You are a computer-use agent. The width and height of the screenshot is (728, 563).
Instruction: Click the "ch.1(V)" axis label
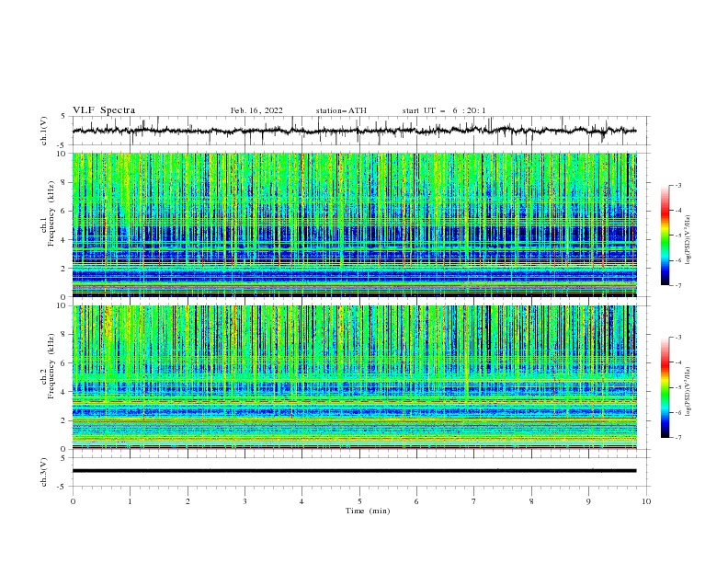tap(44, 131)
